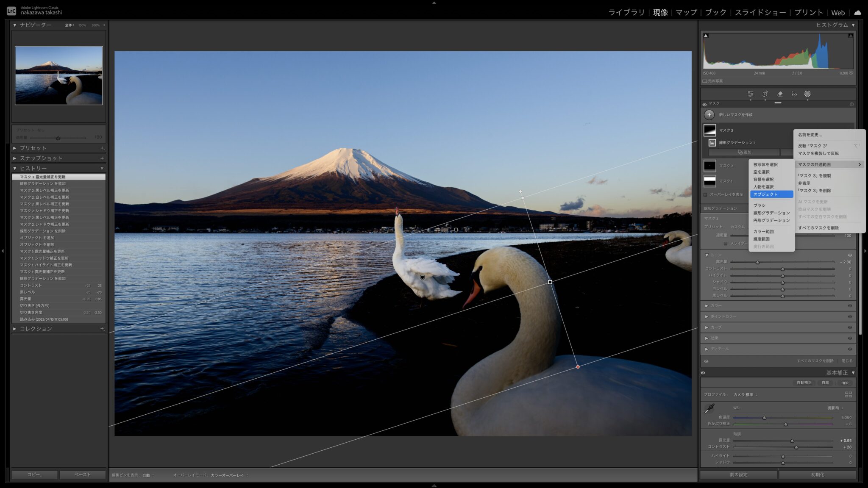Pick the white balance eyedropper tool

[709, 409]
